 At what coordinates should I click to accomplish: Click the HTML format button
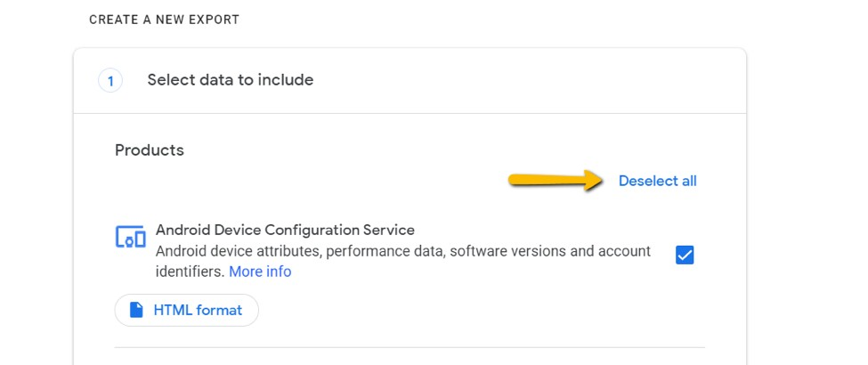pyautogui.click(x=187, y=310)
